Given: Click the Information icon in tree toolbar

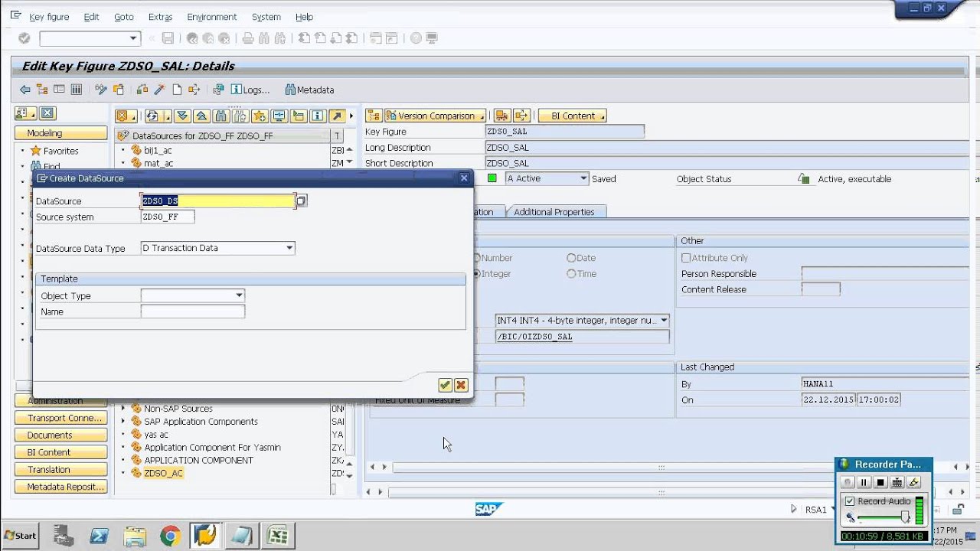Looking at the screenshot, I should [318, 116].
